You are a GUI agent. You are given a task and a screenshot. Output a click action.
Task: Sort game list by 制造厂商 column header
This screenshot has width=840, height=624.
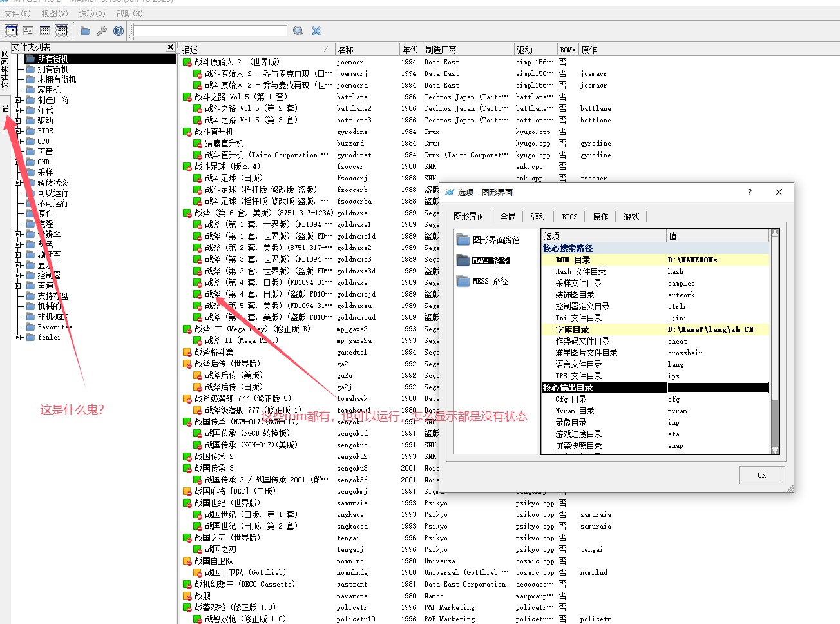(x=468, y=50)
